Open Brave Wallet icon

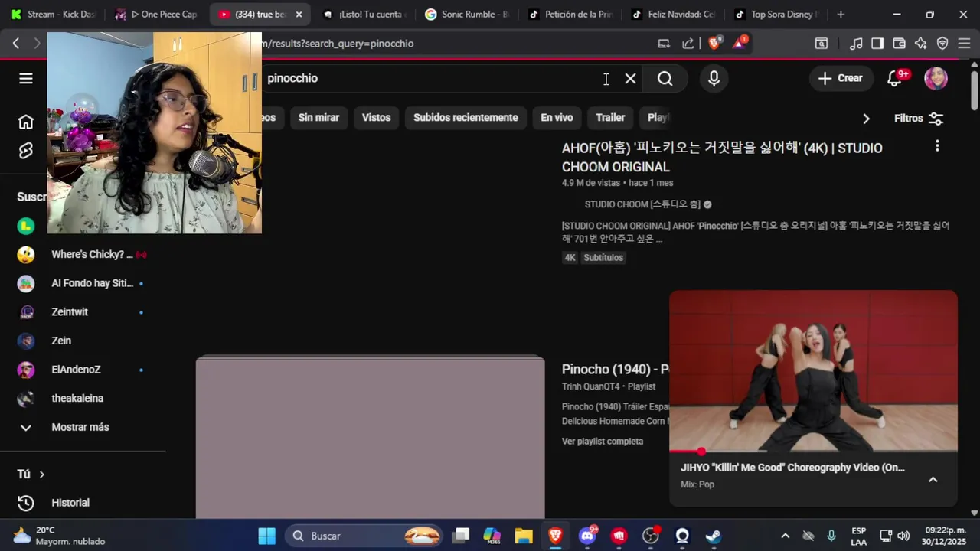click(900, 44)
